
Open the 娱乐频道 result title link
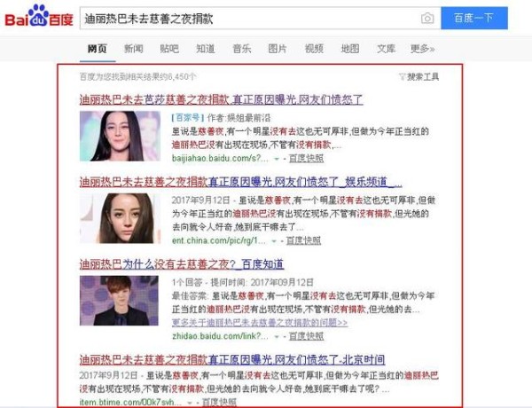[x=241, y=182]
